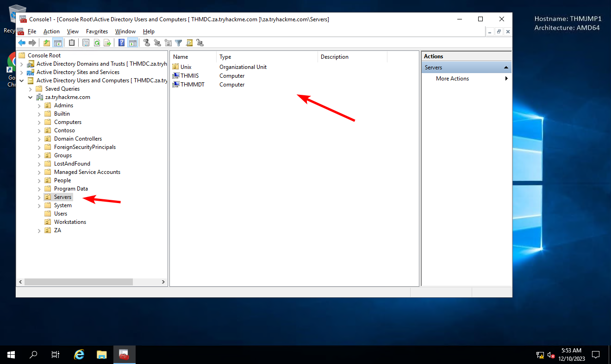611x364 pixels.
Task: Expand the People OU arrow
Action: 39,180
